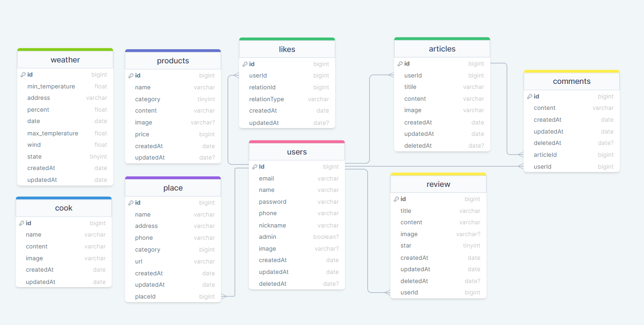
Task: Click the review table title
Action: tap(438, 184)
